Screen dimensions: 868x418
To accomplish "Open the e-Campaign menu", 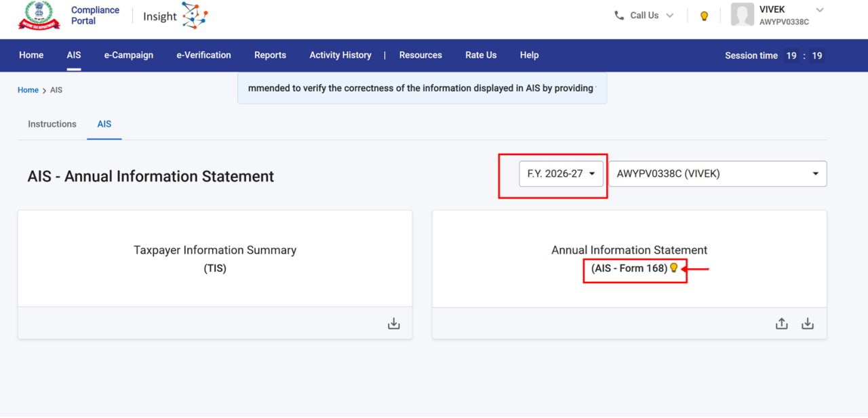I will coord(129,55).
